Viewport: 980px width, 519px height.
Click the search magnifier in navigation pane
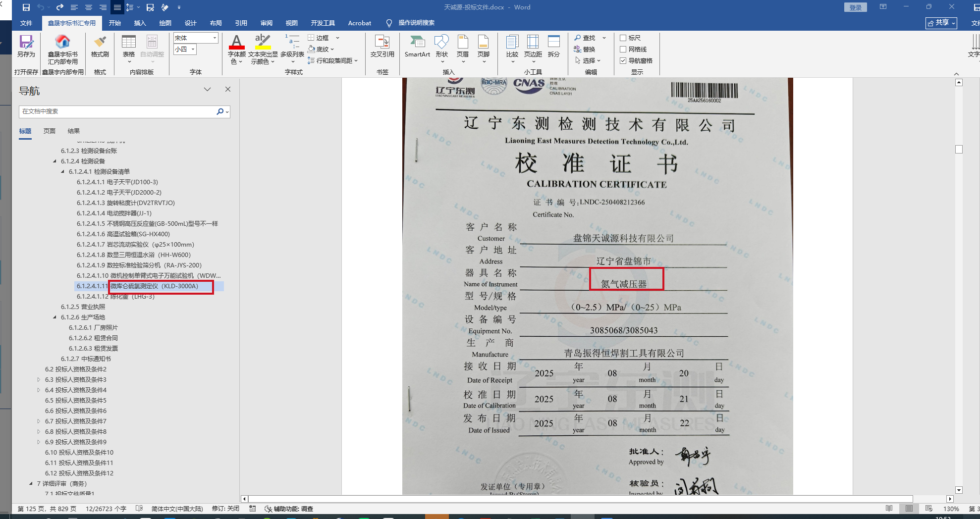tap(220, 111)
